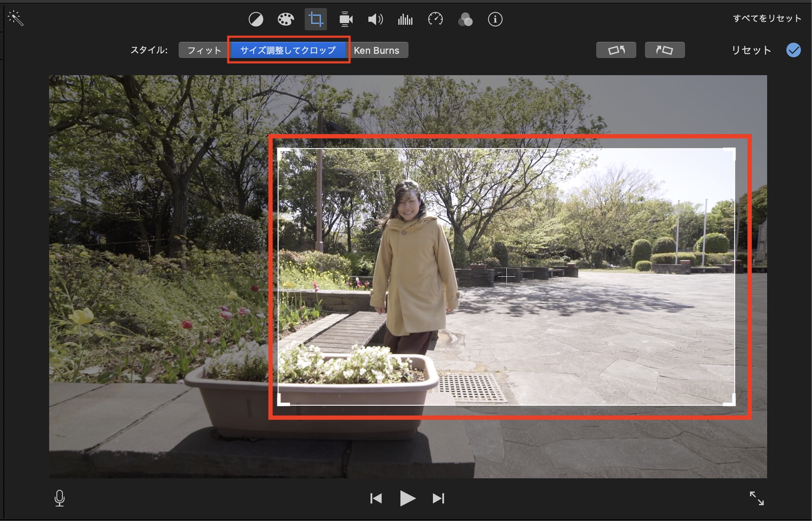Show clip information panel
The image size is (812, 521).
(x=495, y=19)
